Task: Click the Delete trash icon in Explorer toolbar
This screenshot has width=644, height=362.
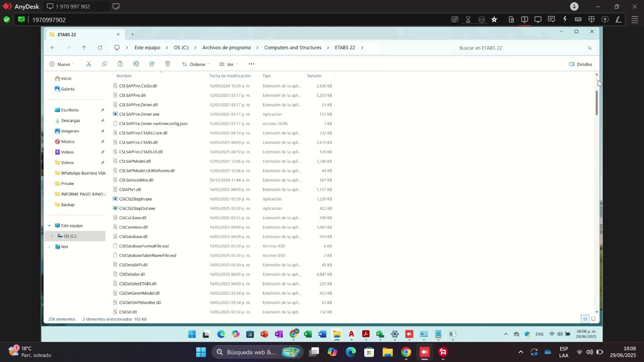Action: click(168, 64)
